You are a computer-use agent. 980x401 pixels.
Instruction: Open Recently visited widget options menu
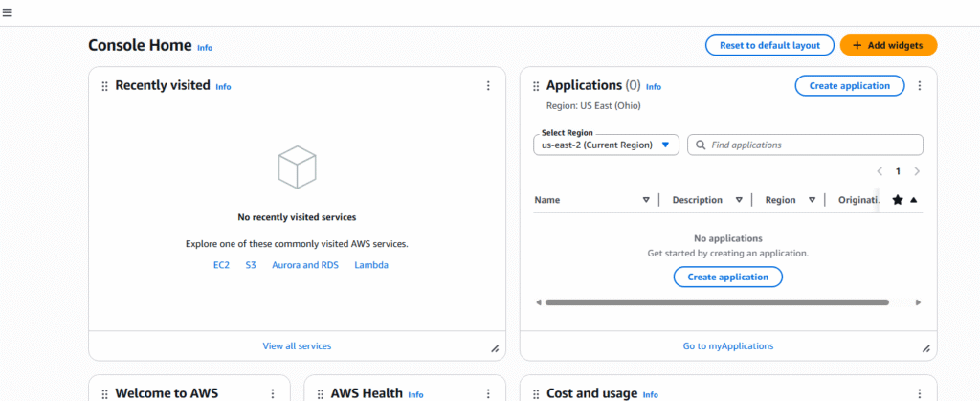(x=488, y=86)
